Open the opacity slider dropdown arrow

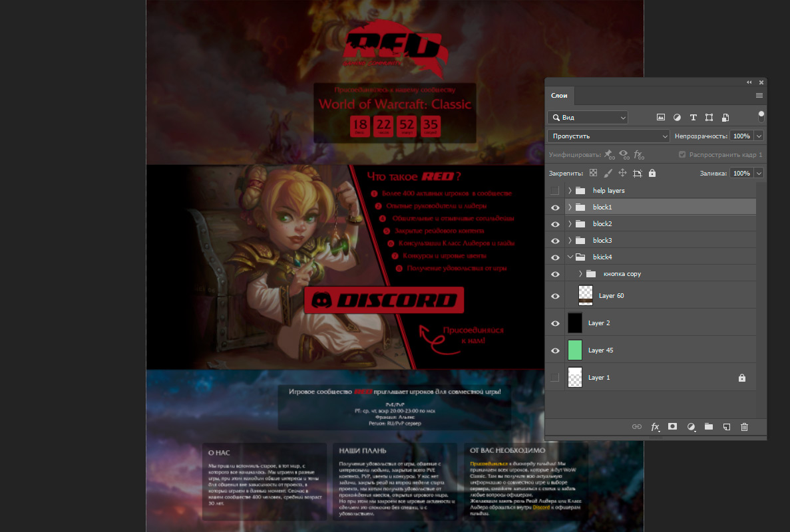coord(759,136)
